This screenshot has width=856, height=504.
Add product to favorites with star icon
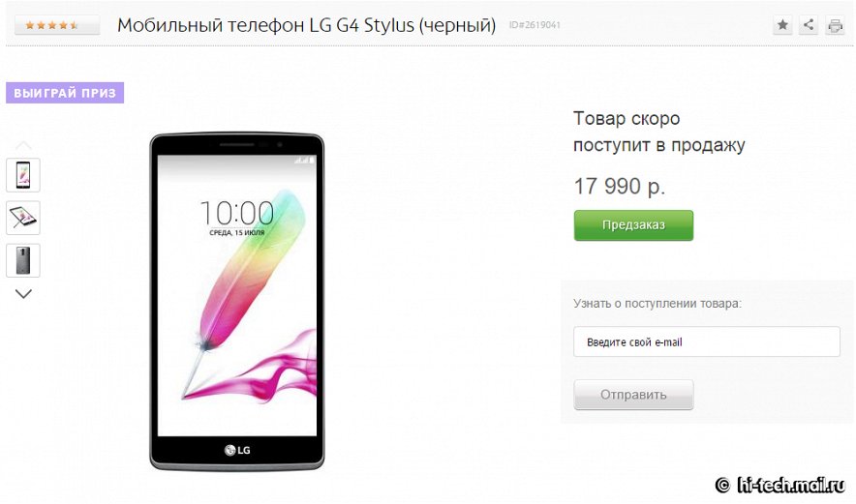click(x=782, y=25)
